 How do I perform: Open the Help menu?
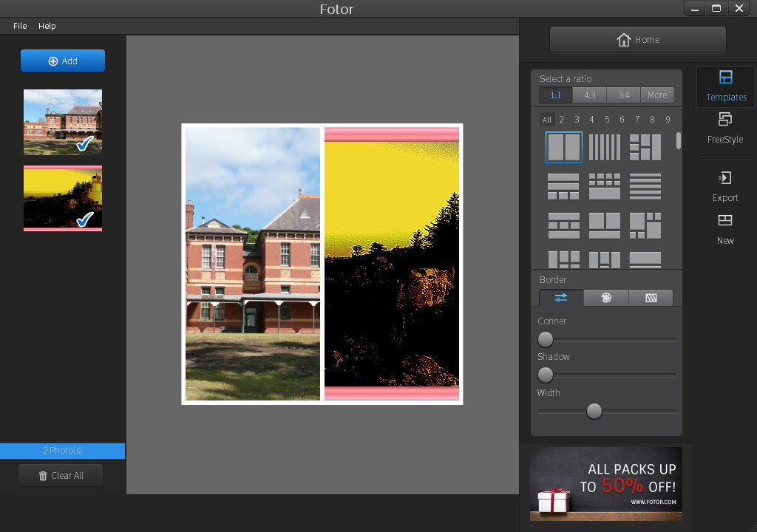(47, 26)
